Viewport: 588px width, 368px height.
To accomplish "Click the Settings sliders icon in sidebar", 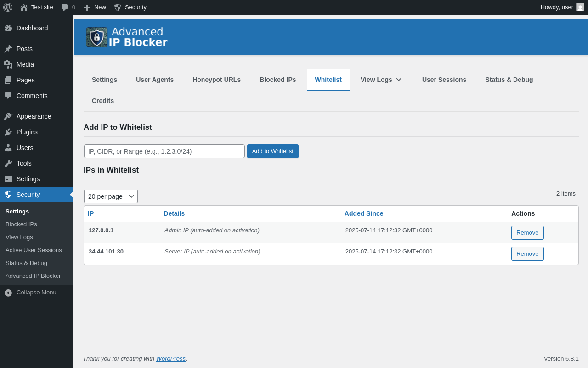I will click(x=8, y=179).
